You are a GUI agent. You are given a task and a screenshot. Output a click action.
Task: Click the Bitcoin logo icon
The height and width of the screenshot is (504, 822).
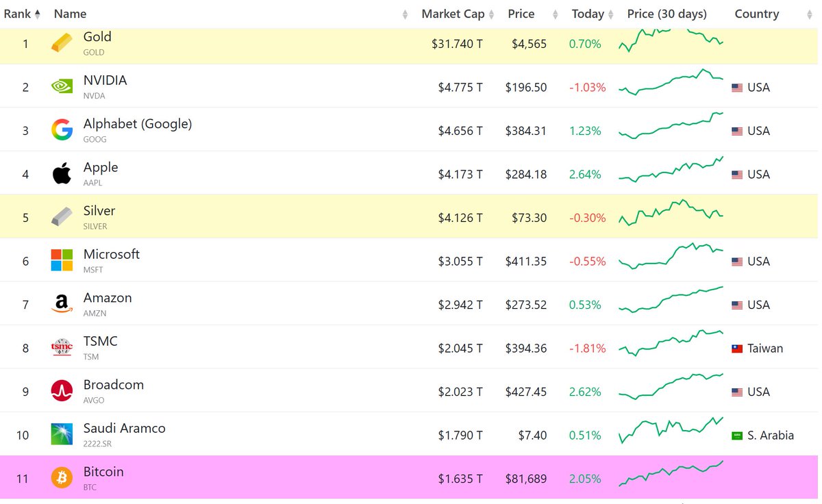(62, 478)
